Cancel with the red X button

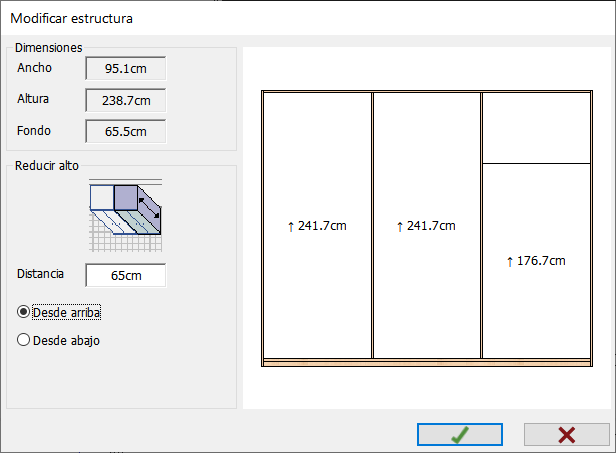(566, 435)
